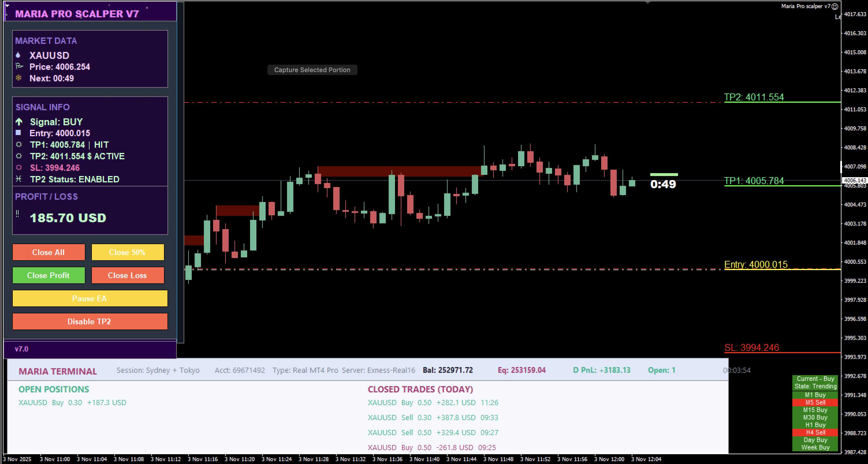
Task: Click the smiley face EA status icon
Action: pyautogui.click(x=835, y=6)
